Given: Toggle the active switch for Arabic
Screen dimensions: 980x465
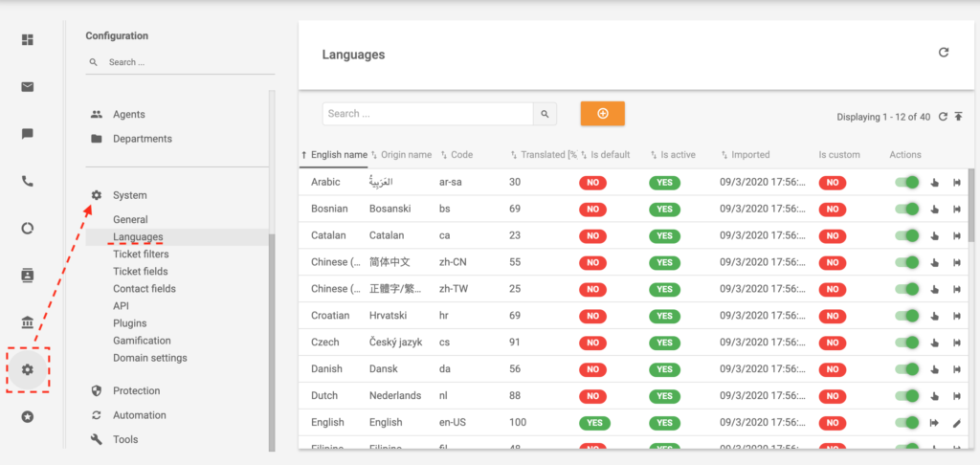Looking at the screenshot, I should point(906,182).
